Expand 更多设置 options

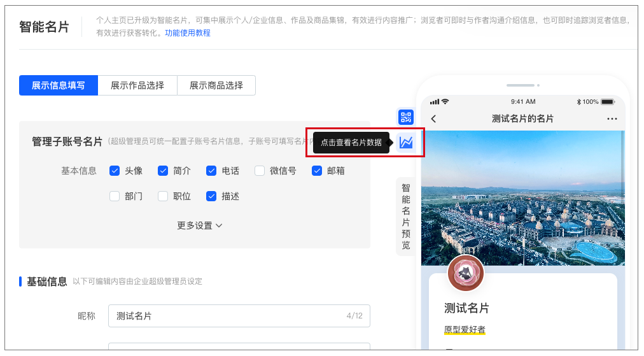[200, 225]
